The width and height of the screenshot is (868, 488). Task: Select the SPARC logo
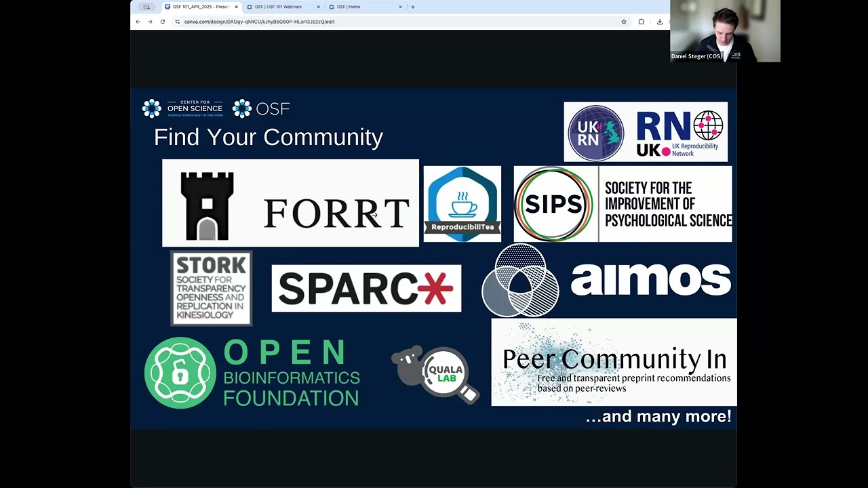coord(366,288)
